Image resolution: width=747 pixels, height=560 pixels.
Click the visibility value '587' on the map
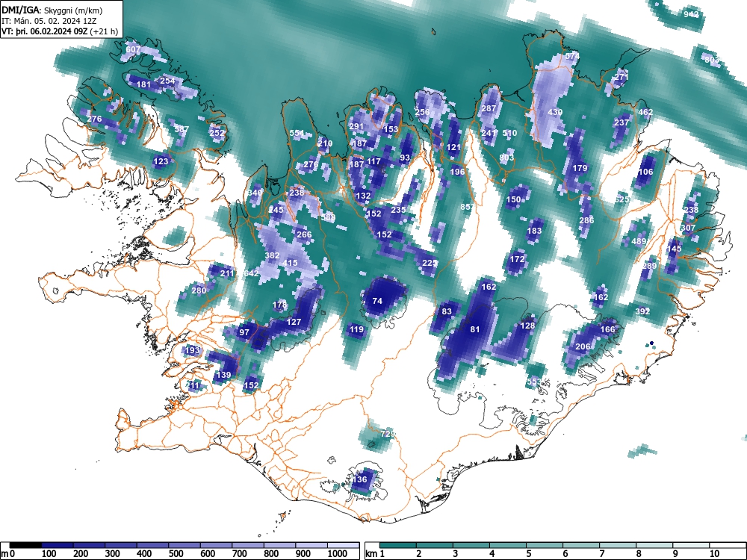click(181, 128)
